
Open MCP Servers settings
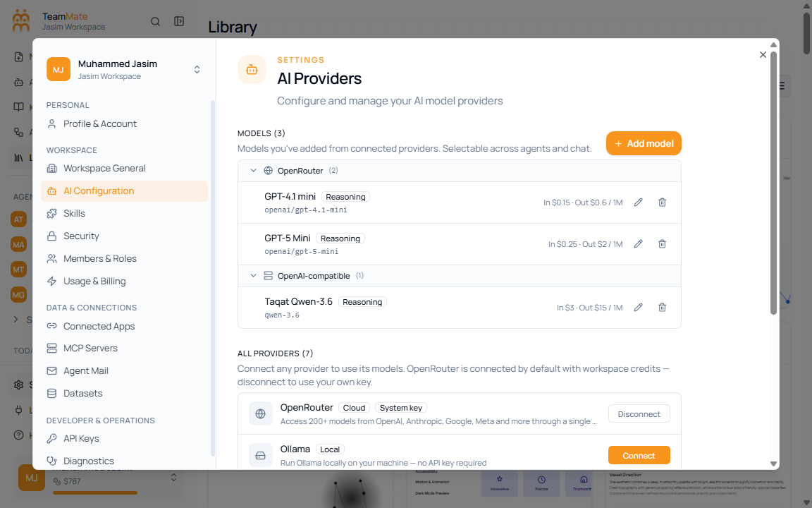click(x=124, y=349)
